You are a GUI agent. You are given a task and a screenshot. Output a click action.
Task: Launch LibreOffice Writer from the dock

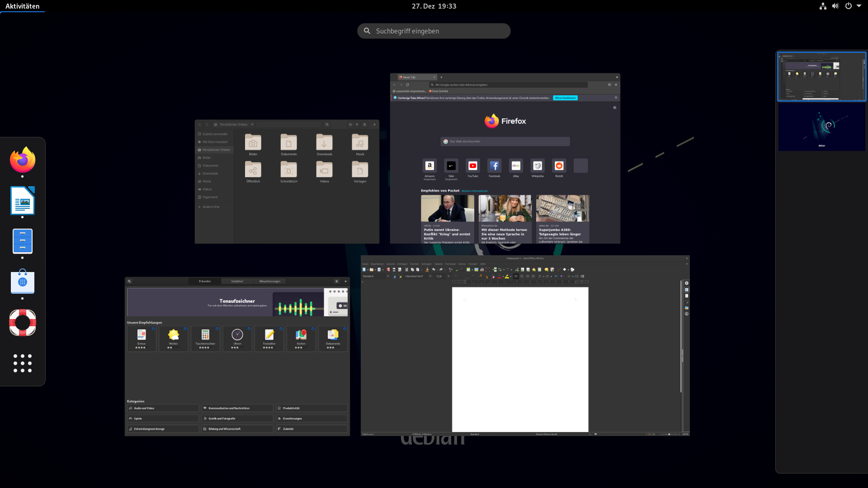pos(22,201)
